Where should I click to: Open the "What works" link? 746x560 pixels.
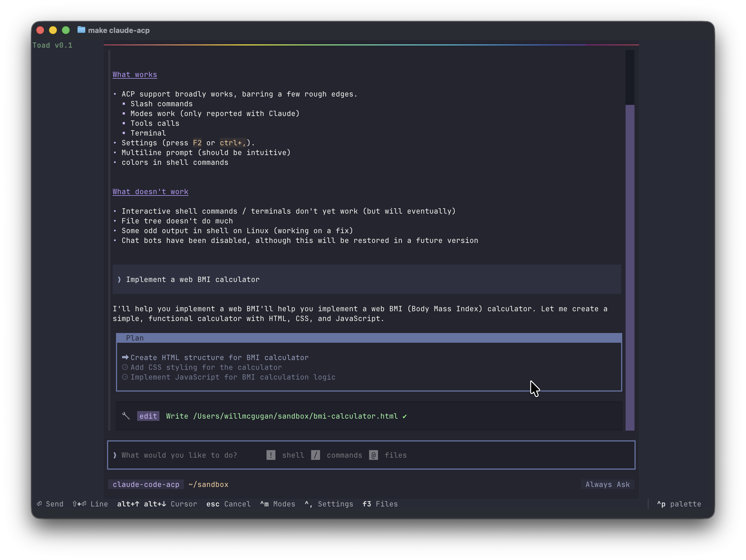coord(135,74)
